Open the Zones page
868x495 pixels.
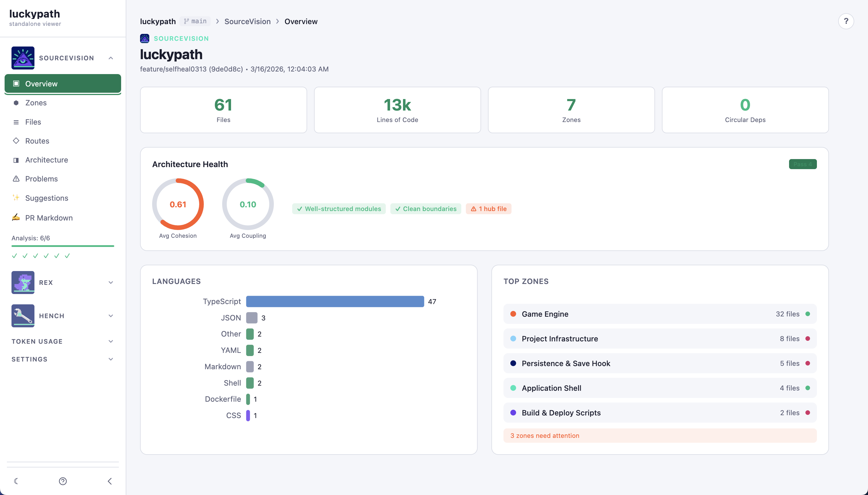(x=36, y=103)
